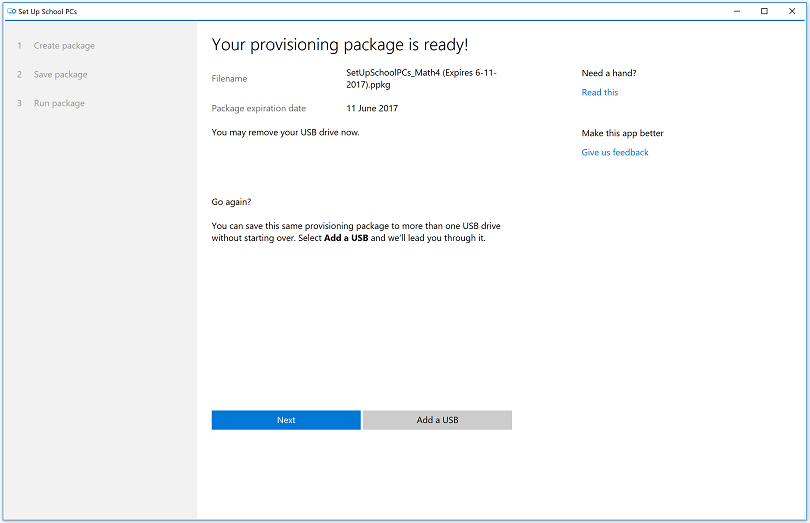Viewport: 810px width, 523px height.
Task: Go to the Create package step
Action: 64,46
